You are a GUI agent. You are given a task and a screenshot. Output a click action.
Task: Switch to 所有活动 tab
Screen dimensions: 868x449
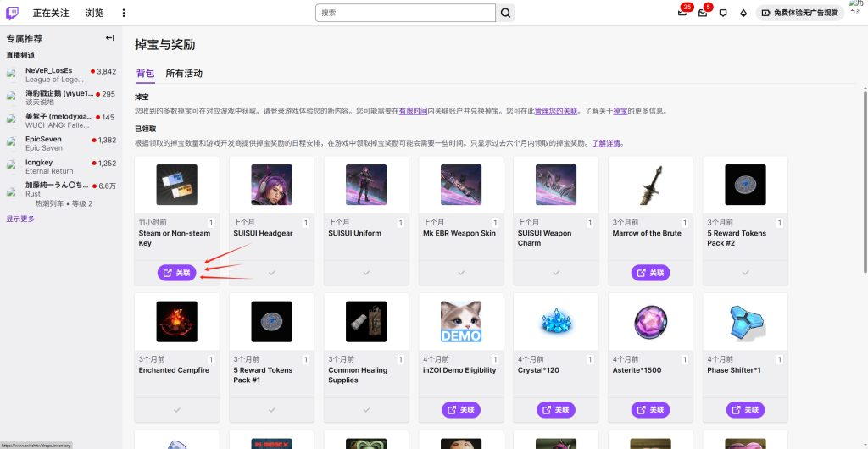pyautogui.click(x=184, y=74)
